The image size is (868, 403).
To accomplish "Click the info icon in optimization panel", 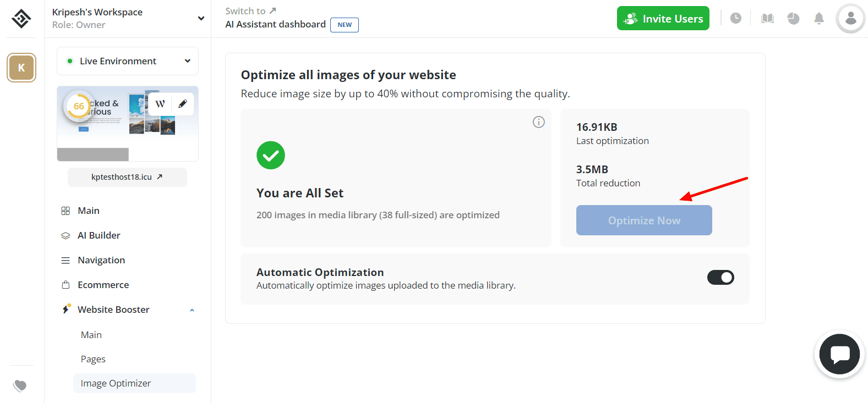I will (x=538, y=122).
